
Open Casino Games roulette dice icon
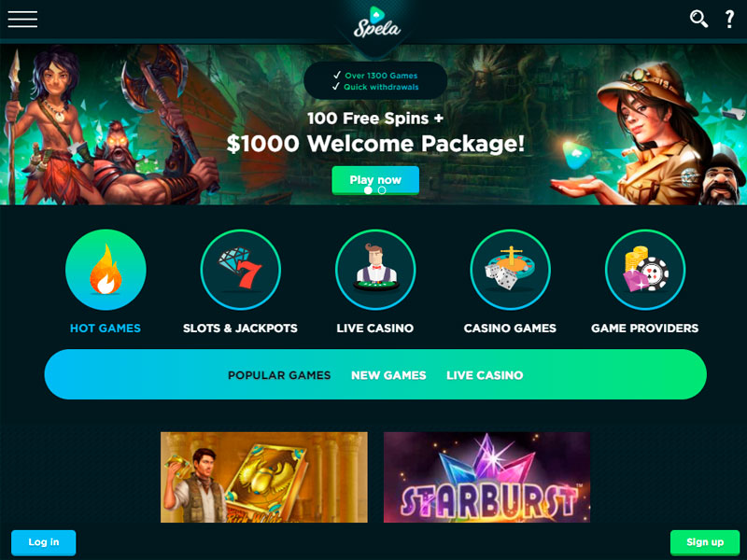pos(510,270)
